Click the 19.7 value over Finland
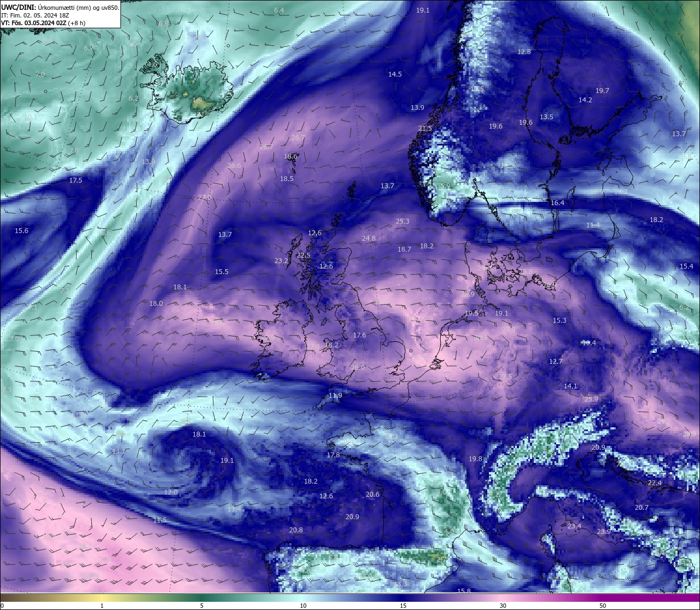700x610 pixels. (x=602, y=90)
